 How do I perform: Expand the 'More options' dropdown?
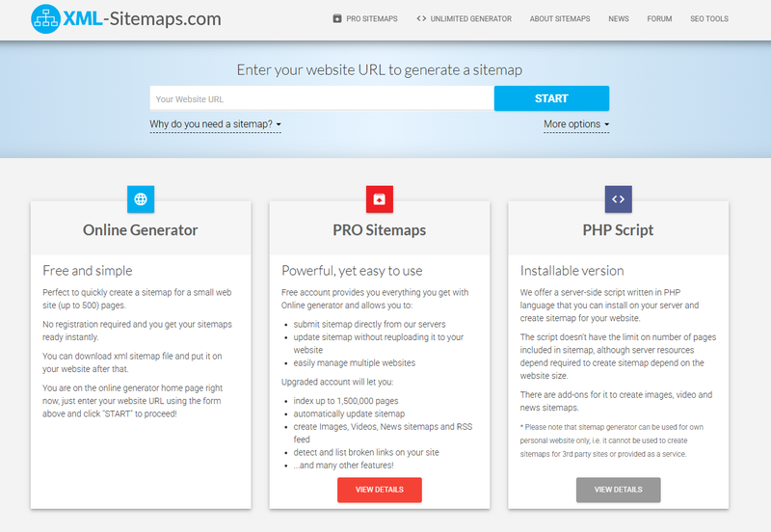click(576, 124)
